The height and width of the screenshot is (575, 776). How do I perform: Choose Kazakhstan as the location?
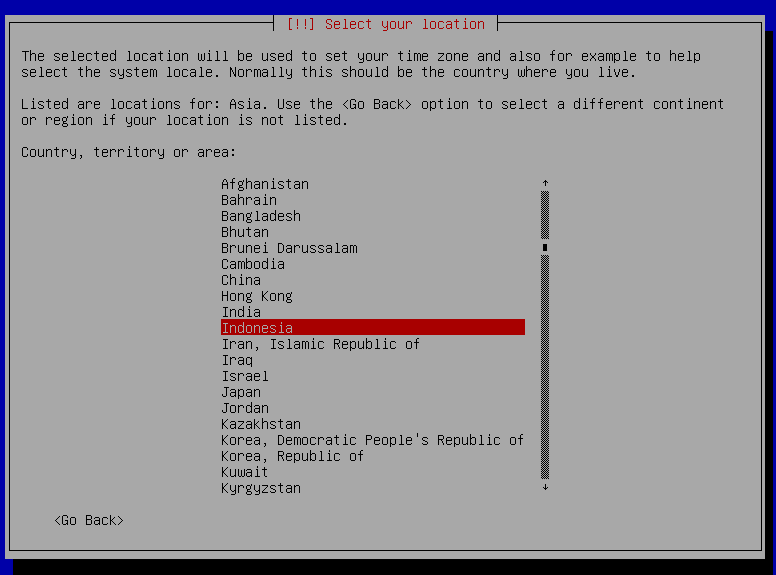[x=373, y=424]
